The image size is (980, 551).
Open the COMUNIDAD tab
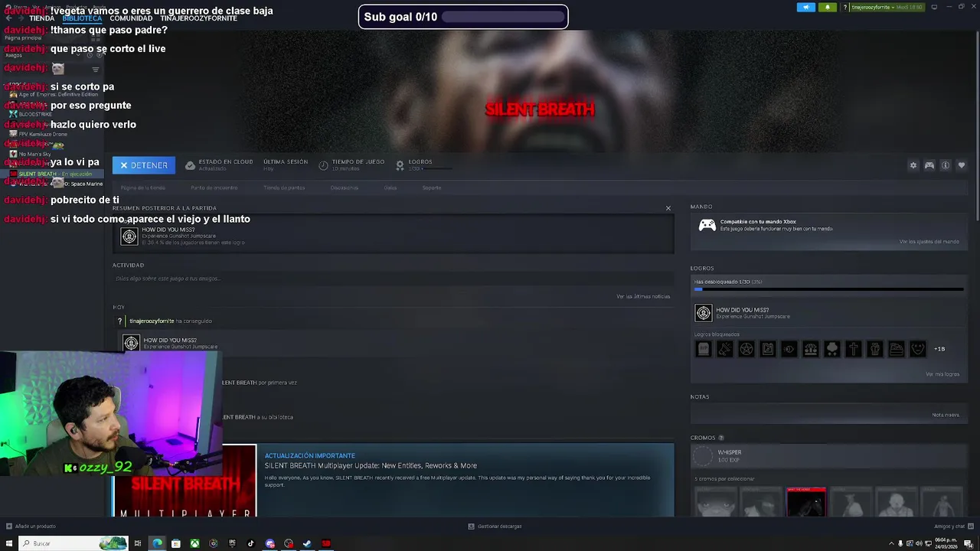(131, 18)
